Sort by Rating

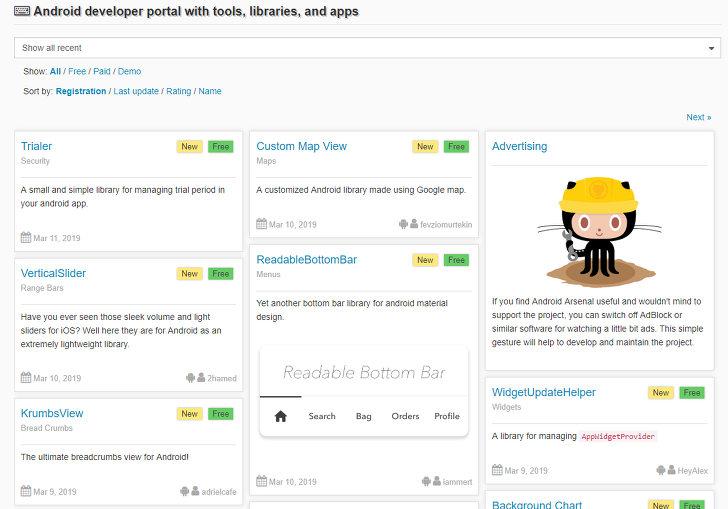click(178, 91)
